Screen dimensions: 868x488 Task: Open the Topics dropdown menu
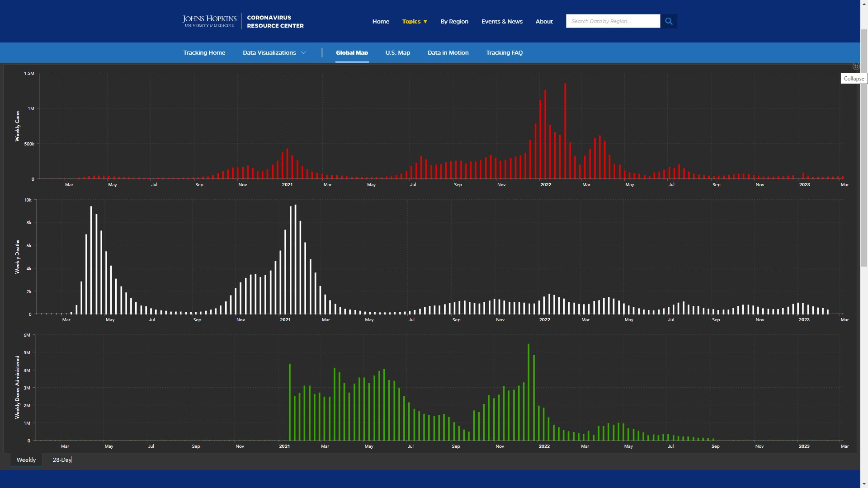coord(415,21)
